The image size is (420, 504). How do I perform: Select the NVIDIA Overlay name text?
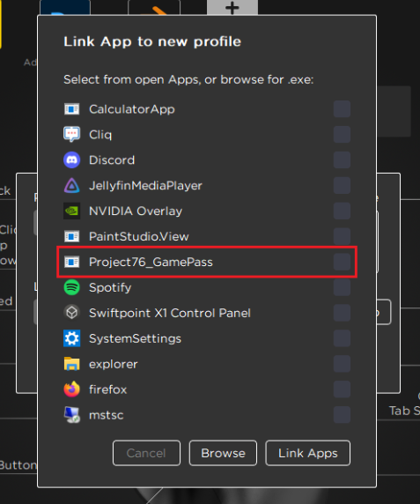pos(136,211)
